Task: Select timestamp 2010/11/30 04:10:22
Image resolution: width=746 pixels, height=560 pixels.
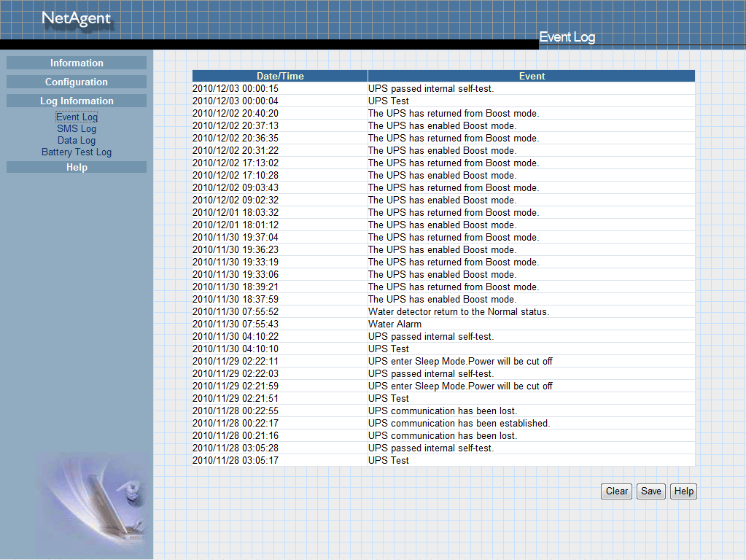Action: click(236, 336)
